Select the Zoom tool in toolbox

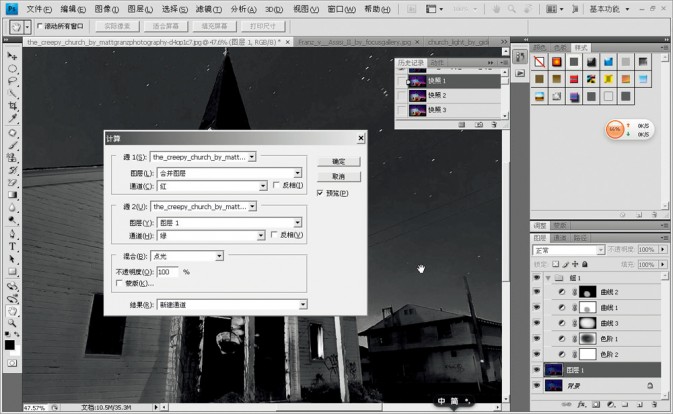(x=12, y=323)
